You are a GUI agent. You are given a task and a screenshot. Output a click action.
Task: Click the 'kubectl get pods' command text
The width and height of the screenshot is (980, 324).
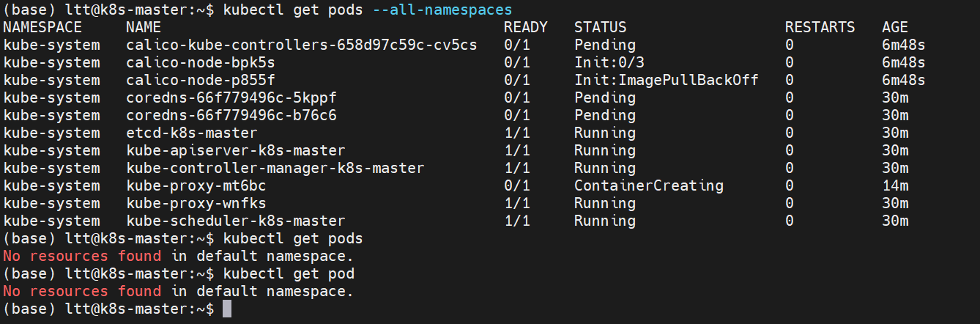click(293, 238)
